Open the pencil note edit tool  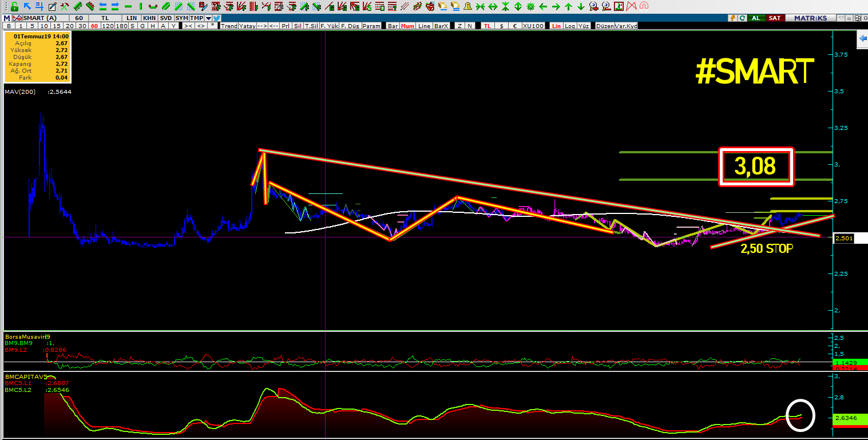point(52,6)
